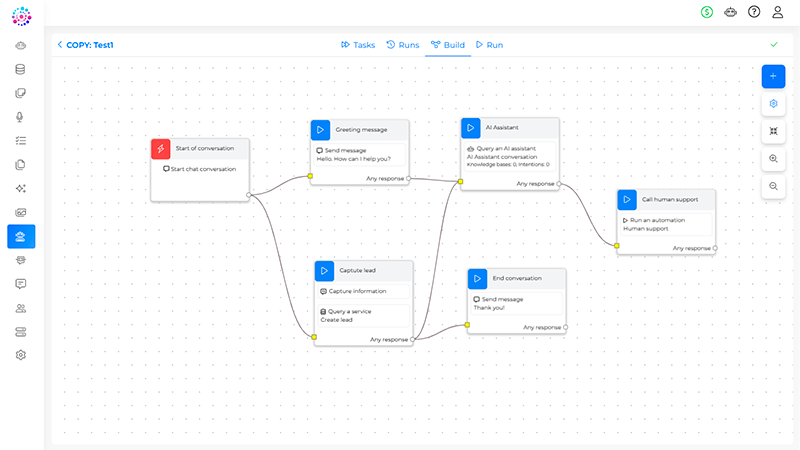Screen dimensions: 800x450
Task: Select the microphone icon in the sidebar
Action: [x=20, y=117]
